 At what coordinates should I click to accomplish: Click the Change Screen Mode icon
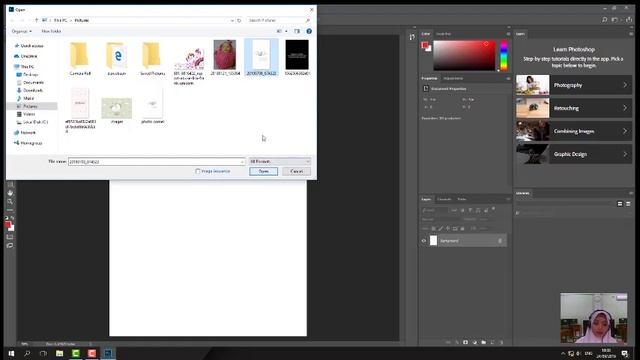[10, 245]
